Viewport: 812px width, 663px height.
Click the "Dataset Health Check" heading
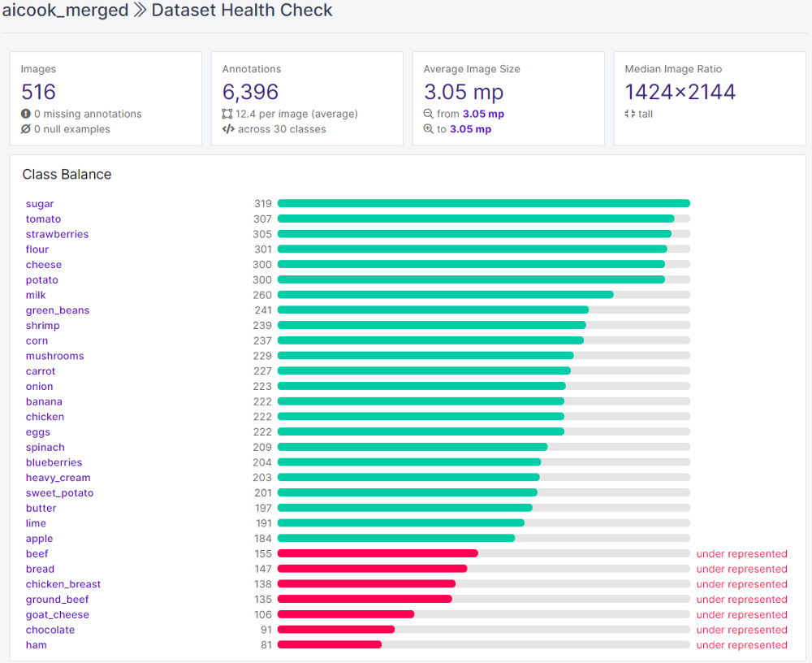(241, 11)
